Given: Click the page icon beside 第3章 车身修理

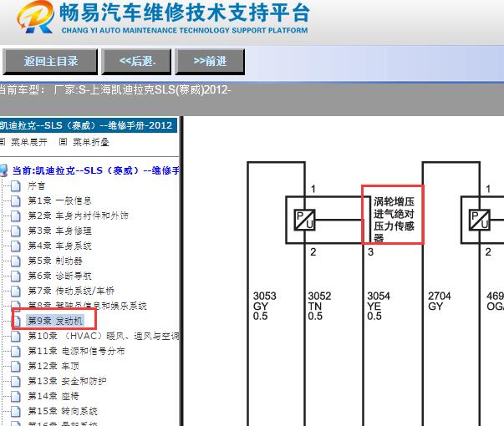Looking at the screenshot, I should pos(15,231).
